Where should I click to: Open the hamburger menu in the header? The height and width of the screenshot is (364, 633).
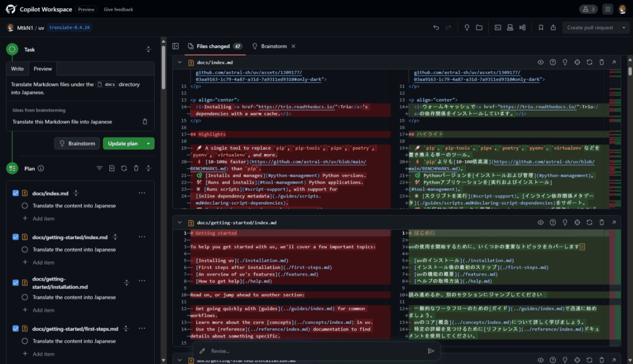pos(608,9)
